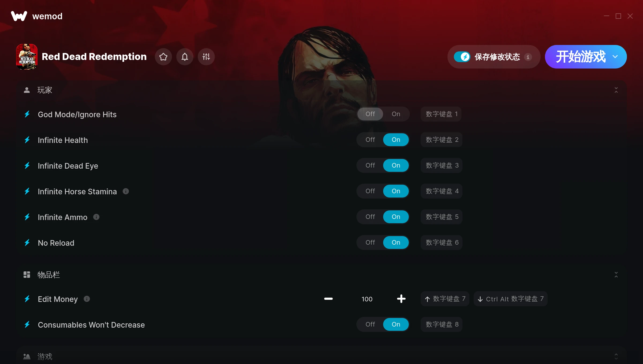Image resolution: width=643 pixels, height=364 pixels.
Task: Turn off Infinite Health
Action: pos(370,140)
